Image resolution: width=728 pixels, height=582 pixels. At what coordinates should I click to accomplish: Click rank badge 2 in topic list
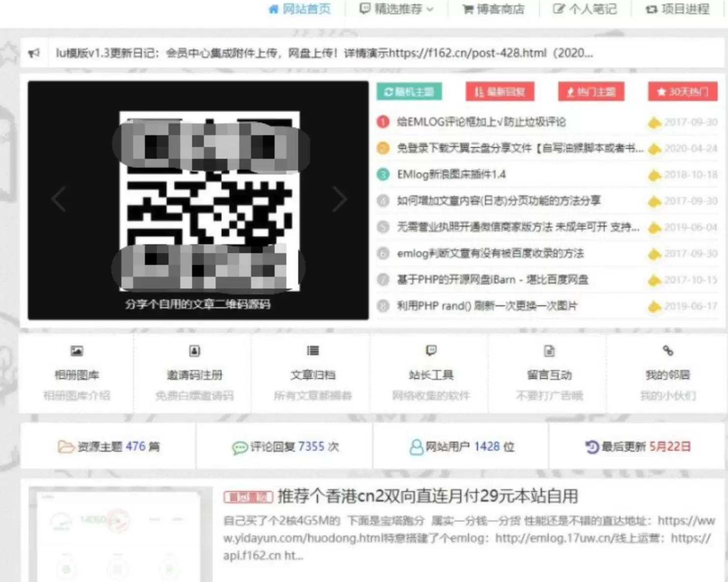[x=383, y=148]
